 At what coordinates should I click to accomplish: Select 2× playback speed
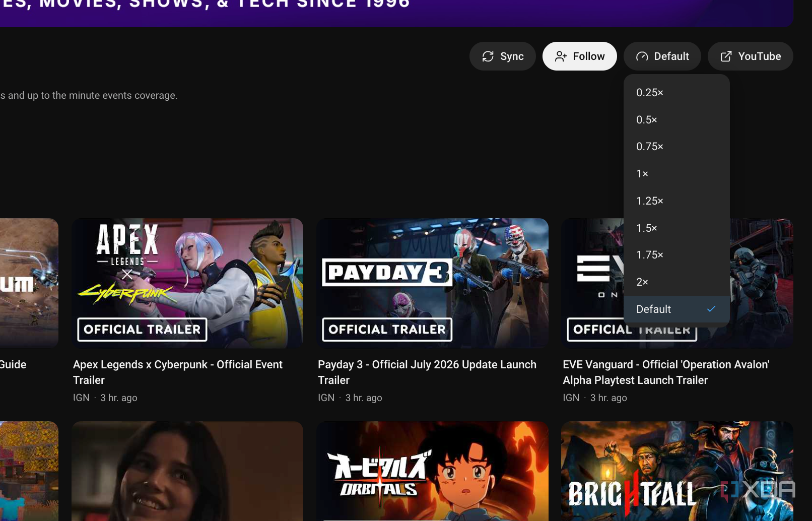click(676, 282)
